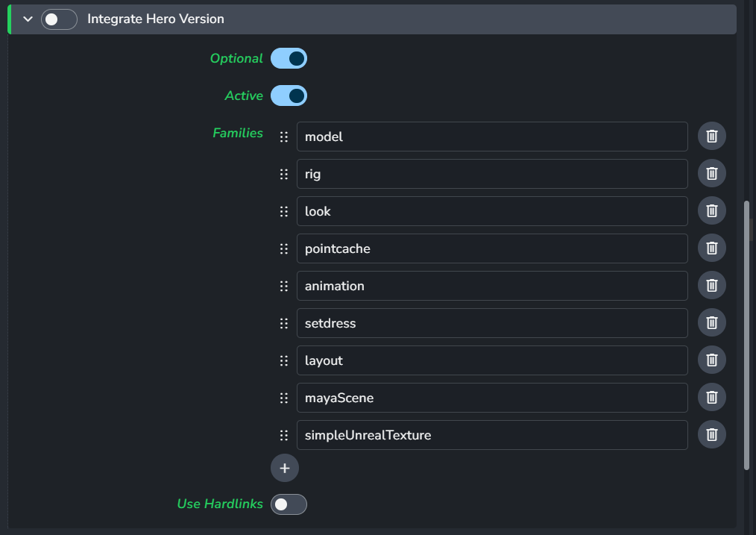Screen dimensions: 756x535
Task: Click trash icon next to setdress
Action: pyautogui.click(x=711, y=323)
